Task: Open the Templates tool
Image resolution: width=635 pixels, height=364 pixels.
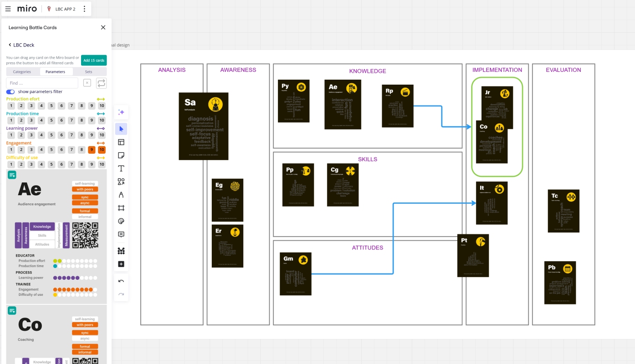Action: click(121, 142)
